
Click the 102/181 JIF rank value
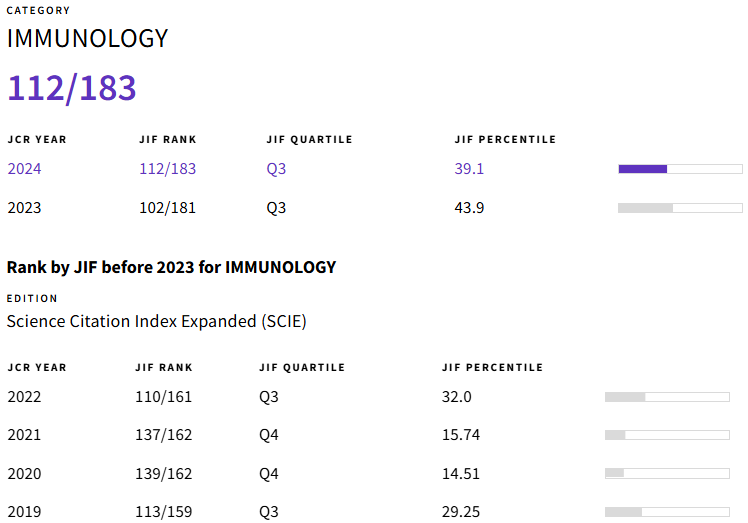[167, 208]
